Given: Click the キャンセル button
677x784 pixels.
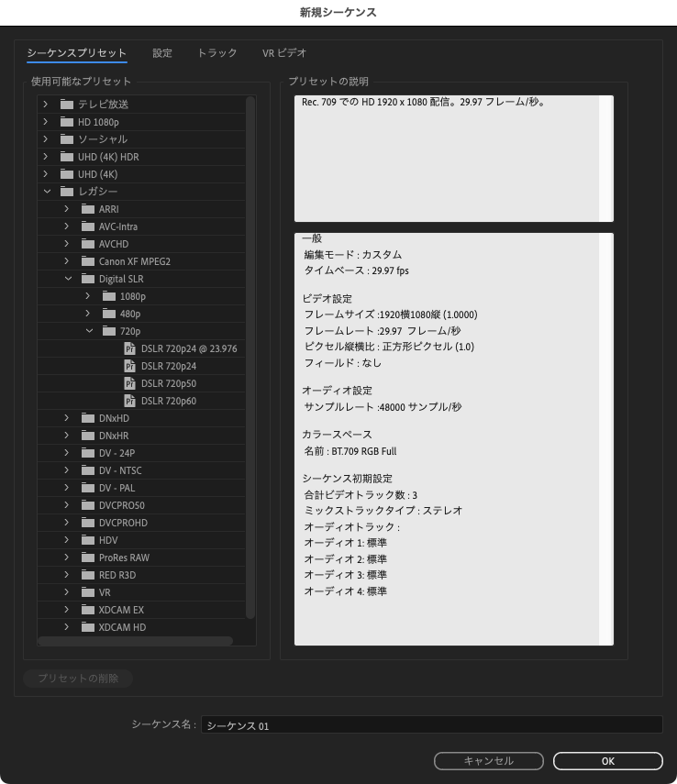Looking at the screenshot, I should (x=488, y=761).
